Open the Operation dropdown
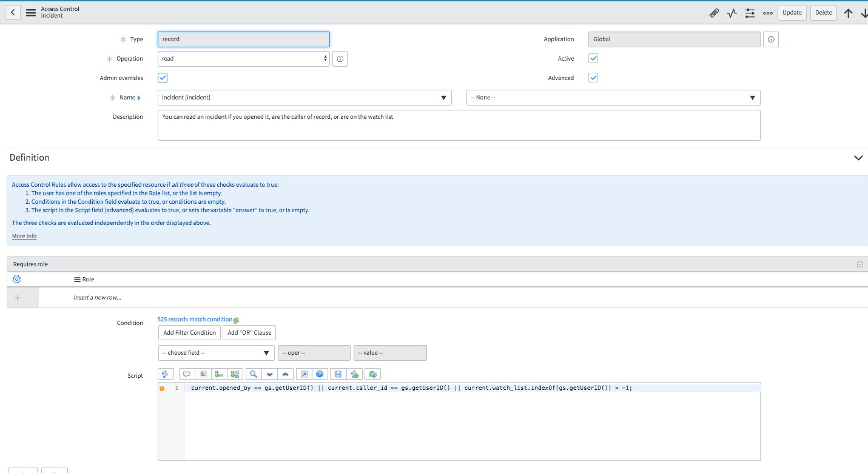 pos(244,59)
